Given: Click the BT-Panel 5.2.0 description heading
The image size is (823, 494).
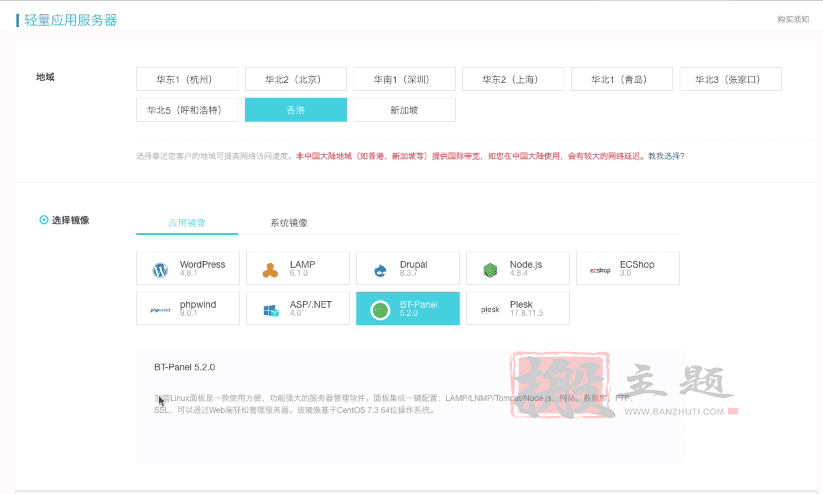Looking at the screenshot, I should point(184,367).
